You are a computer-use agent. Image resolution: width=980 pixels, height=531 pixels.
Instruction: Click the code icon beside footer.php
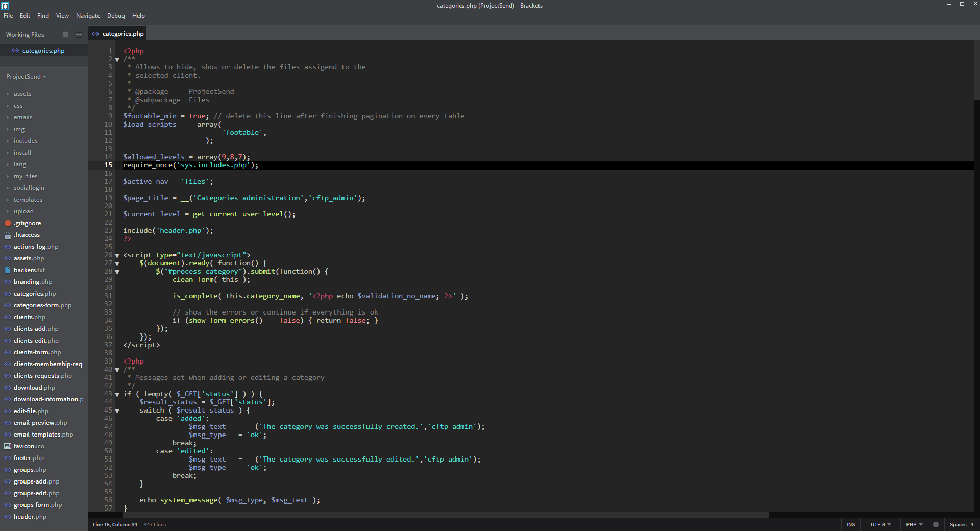8,458
